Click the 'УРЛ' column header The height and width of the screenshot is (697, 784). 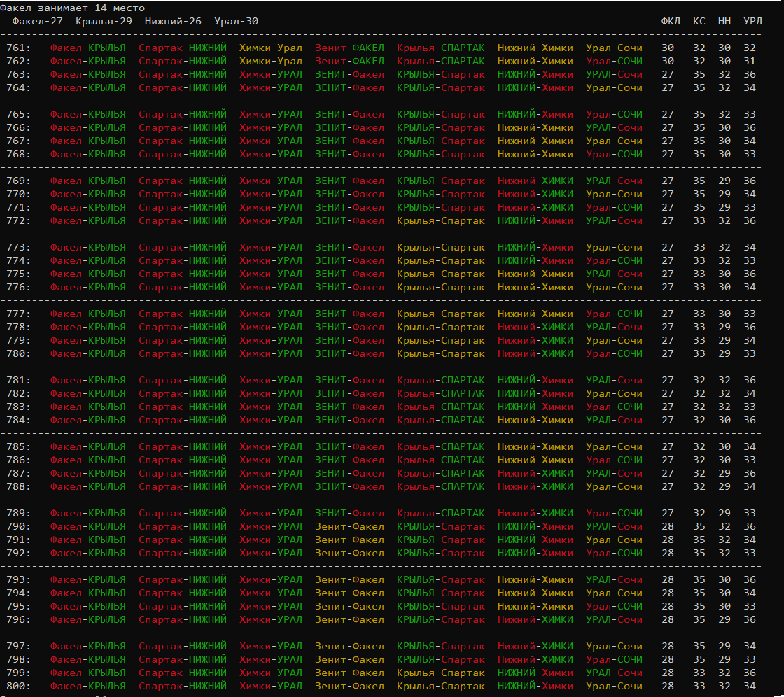pos(752,22)
